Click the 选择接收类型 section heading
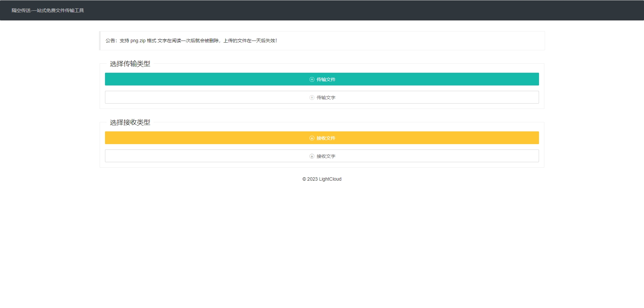Viewport: 644px width, 308px height. [130, 122]
